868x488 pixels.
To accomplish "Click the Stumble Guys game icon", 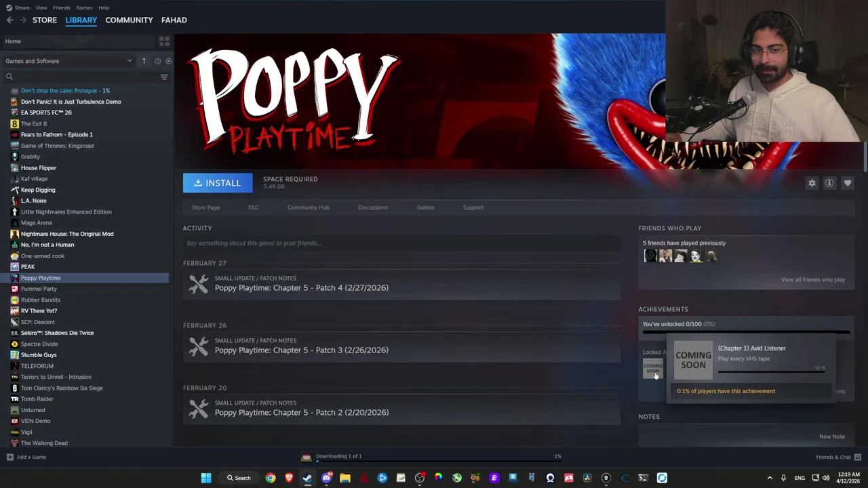I will tap(14, 355).
